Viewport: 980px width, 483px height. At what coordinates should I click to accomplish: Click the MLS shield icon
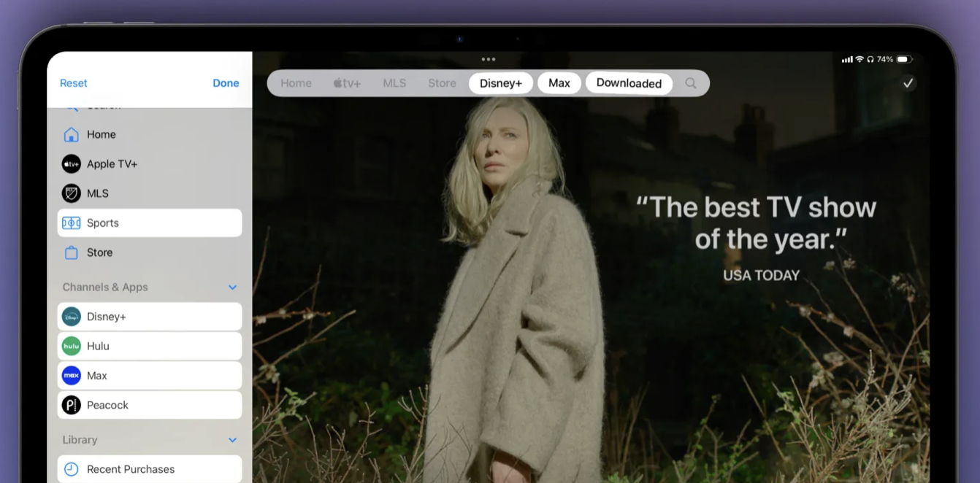[x=72, y=193]
